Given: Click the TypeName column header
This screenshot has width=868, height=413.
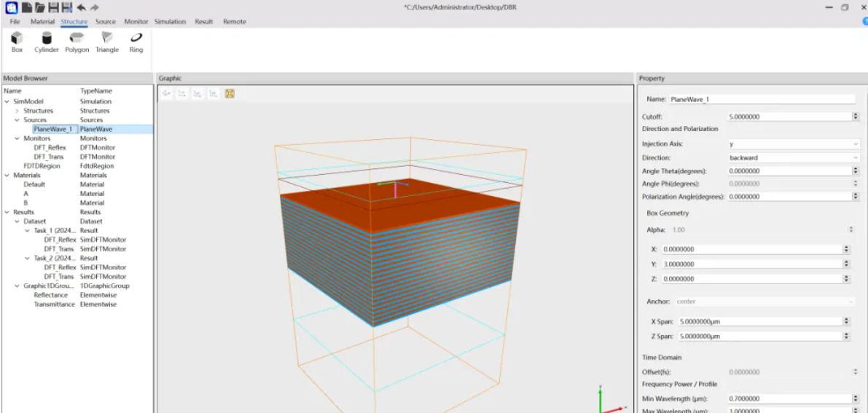Looking at the screenshot, I should 95,91.
